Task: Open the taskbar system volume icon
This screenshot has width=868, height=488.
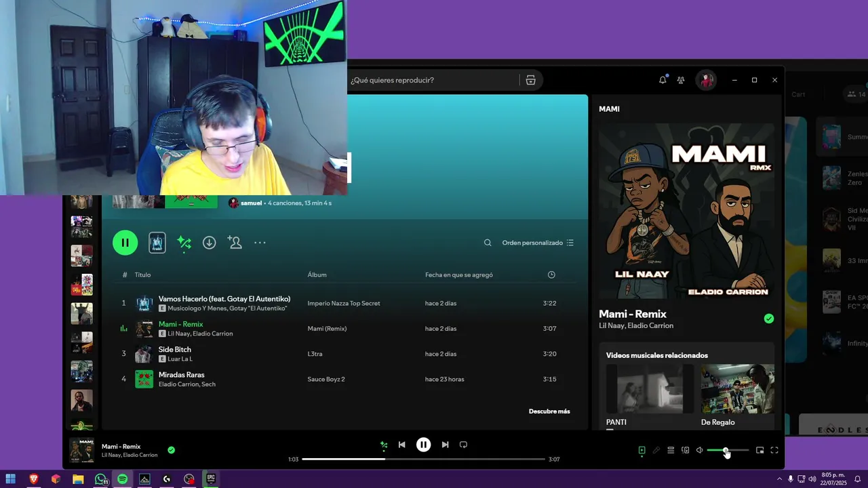Action: point(812,479)
